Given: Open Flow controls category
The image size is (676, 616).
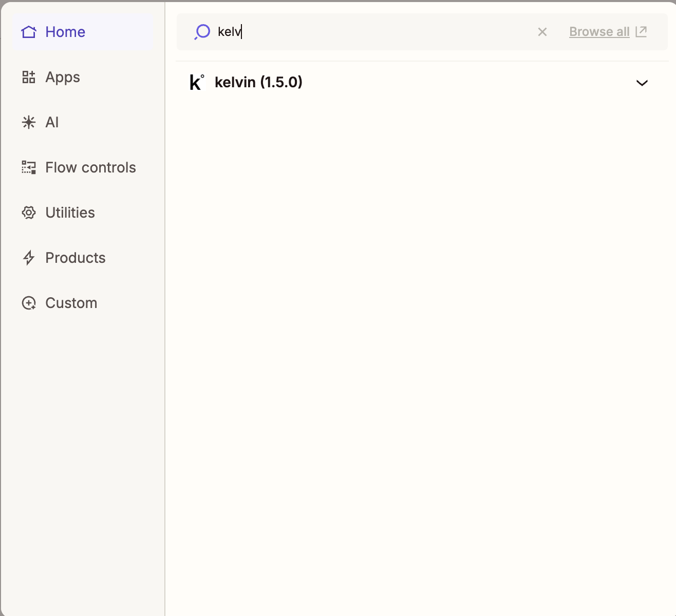Looking at the screenshot, I should (x=83, y=167).
